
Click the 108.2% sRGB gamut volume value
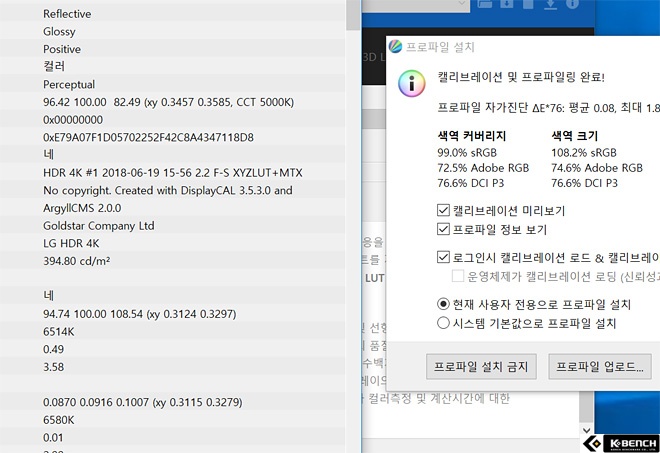[584, 152]
